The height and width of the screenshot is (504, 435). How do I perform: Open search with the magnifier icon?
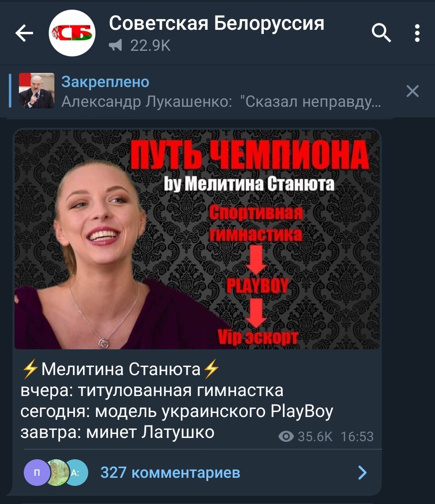click(381, 32)
